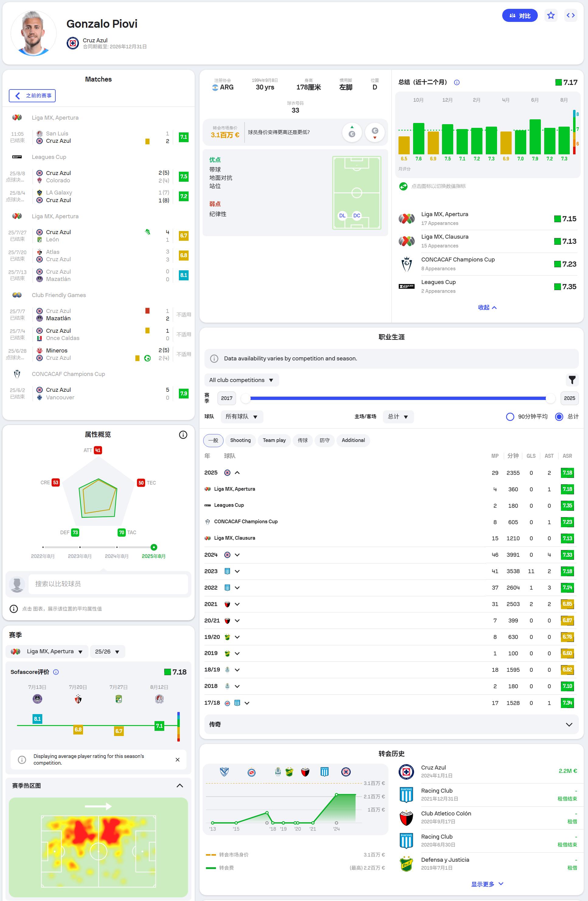Click the 7.9 rating for Vancouver match

point(183,394)
